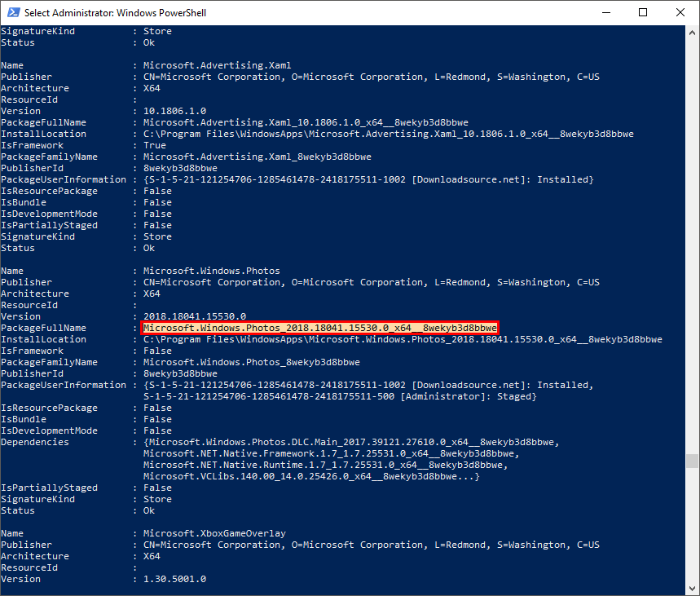Click the scrollbar up arrow

(692, 33)
